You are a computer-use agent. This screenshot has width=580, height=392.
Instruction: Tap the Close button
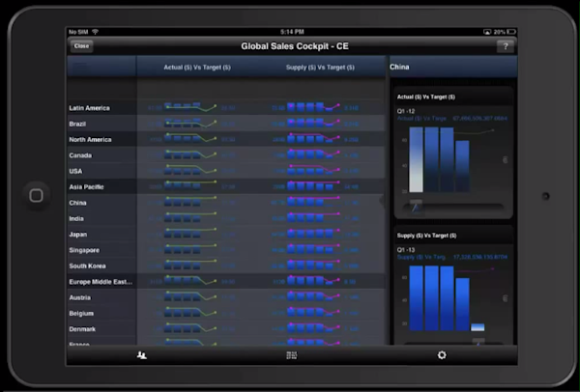click(x=80, y=46)
